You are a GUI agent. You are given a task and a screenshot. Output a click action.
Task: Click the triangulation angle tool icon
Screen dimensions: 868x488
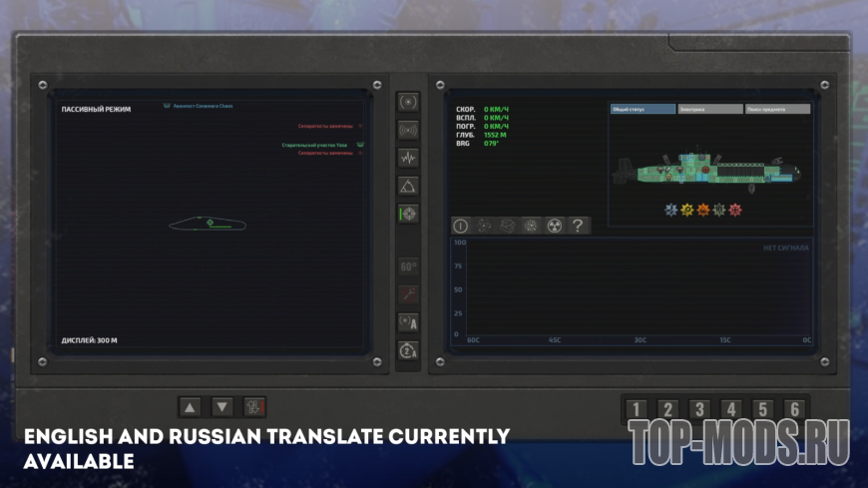(408, 186)
